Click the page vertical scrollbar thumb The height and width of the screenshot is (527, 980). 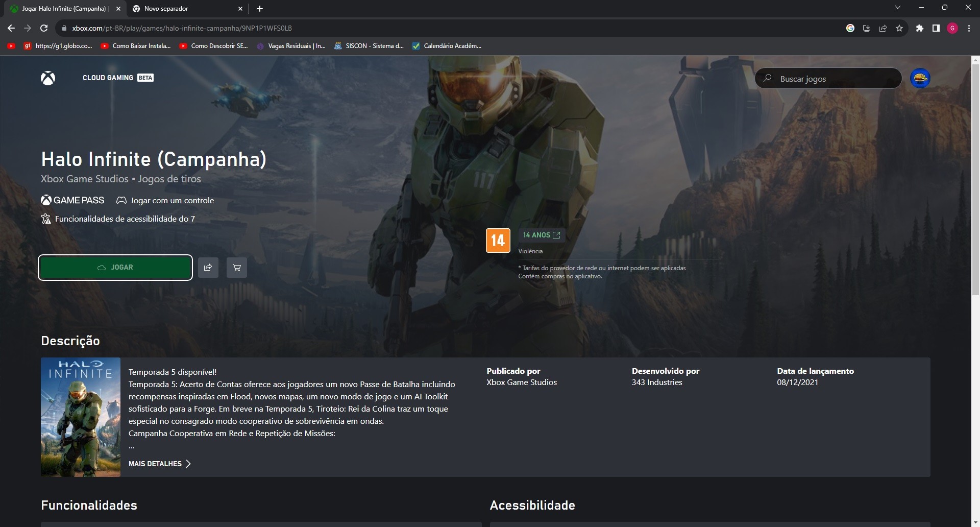pos(975,179)
